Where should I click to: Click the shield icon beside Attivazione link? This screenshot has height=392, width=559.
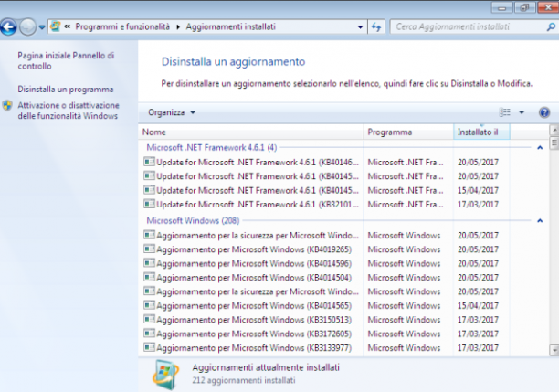[x=7, y=106]
